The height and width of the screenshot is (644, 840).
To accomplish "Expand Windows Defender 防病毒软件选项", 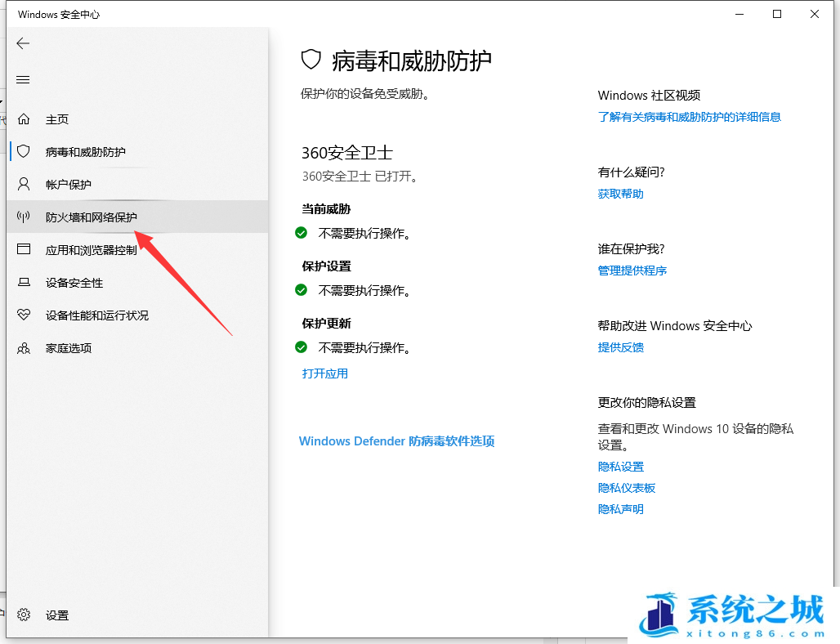I will coord(396,441).
